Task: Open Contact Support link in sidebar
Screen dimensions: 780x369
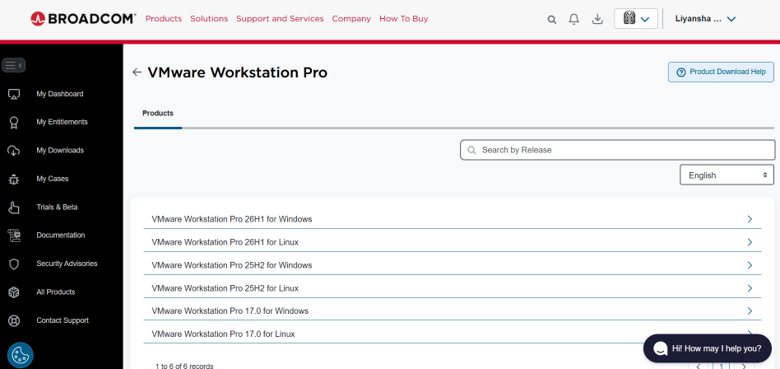Action: tap(62, 320)
